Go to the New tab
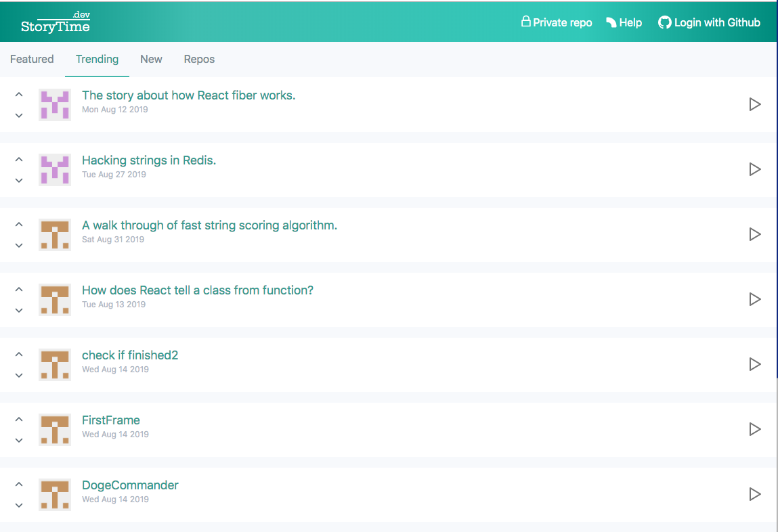Viewport: 778px width, 532px height. pos(151,59)
